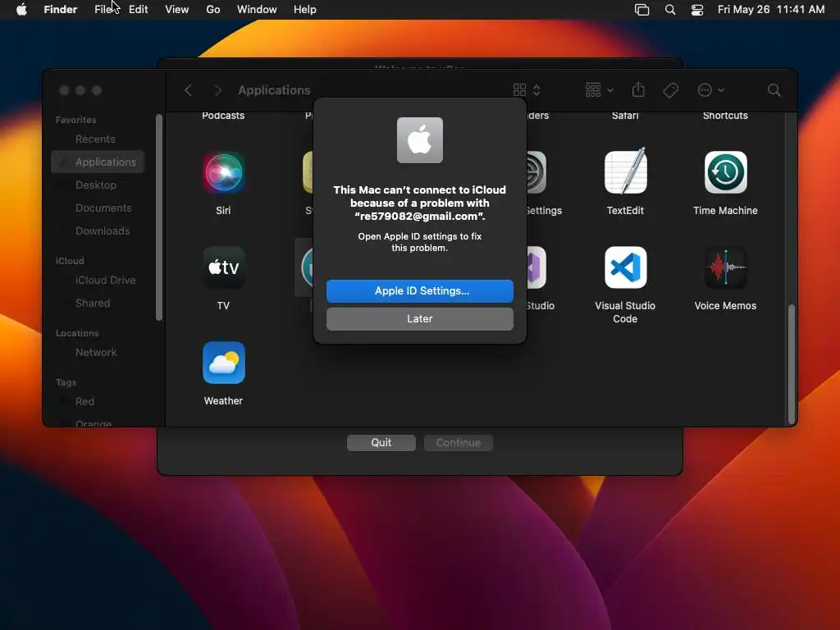The image size is (840, 630).
Task: Open the Visual Studio Code icon
Action: [625, 267]
